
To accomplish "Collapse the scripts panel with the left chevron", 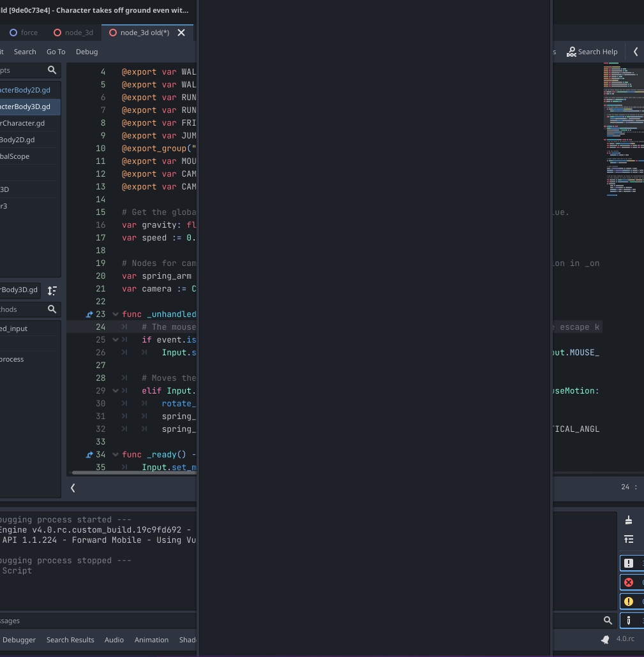I will [x=72, y=487].
